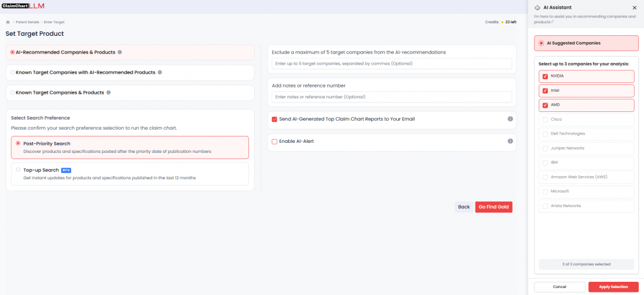
Task: Open info icon for email reports option
Action: click(x=510, y=119)
